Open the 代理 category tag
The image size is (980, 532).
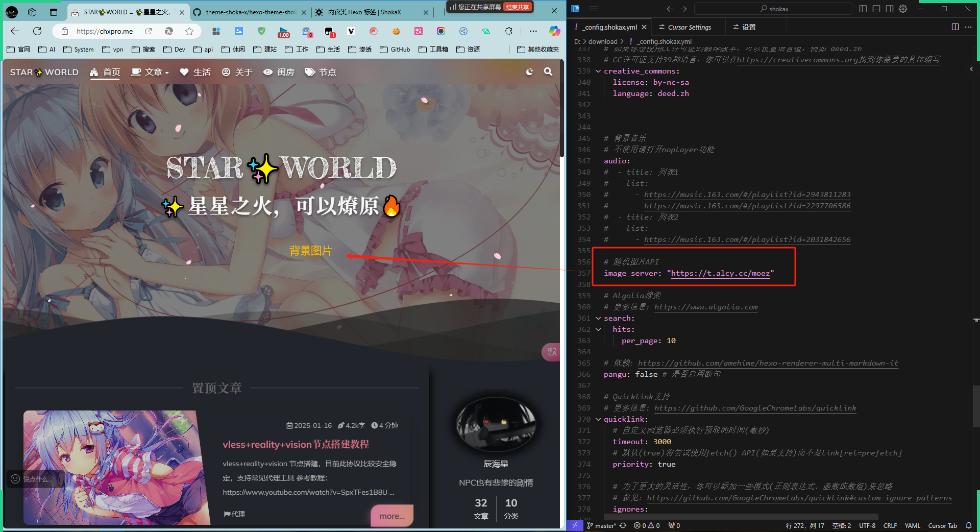[x=234, y=514]
